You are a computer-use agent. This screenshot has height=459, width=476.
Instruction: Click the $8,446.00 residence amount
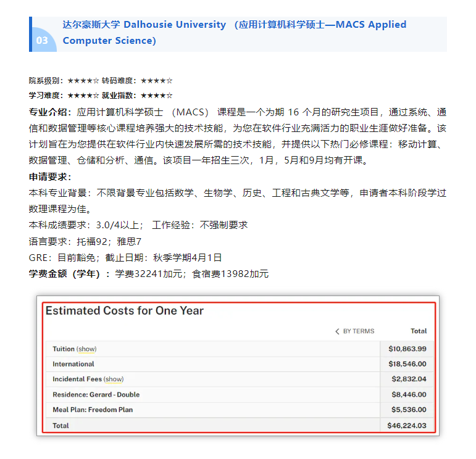pos(409,395)
